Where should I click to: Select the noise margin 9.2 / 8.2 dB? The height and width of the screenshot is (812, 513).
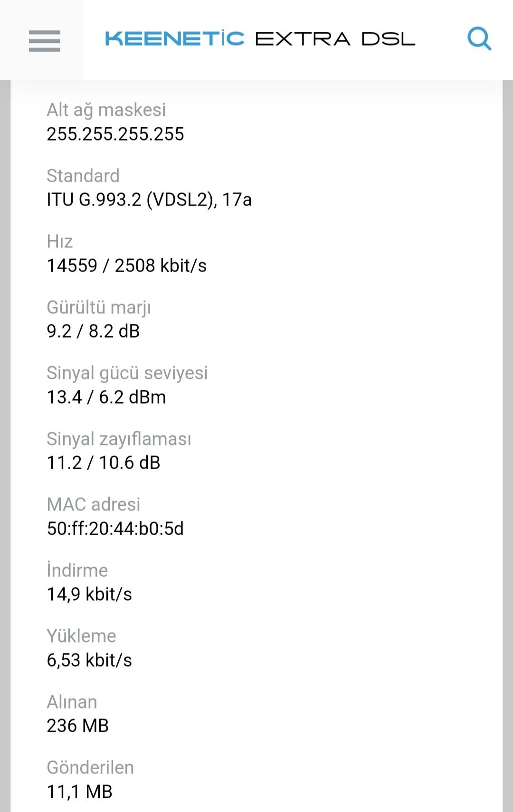(x=93, y=331)
